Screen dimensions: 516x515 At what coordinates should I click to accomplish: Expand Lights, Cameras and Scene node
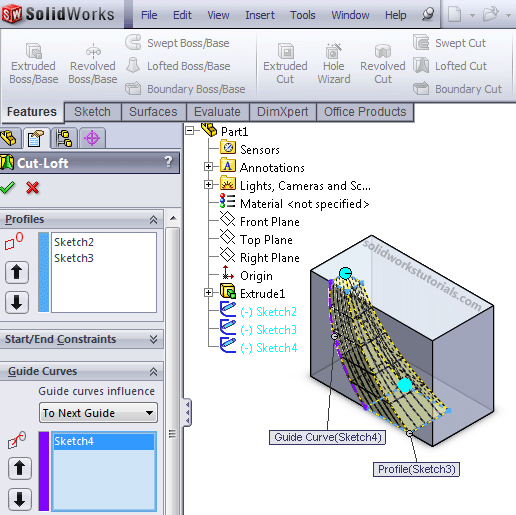click(209, 184)
